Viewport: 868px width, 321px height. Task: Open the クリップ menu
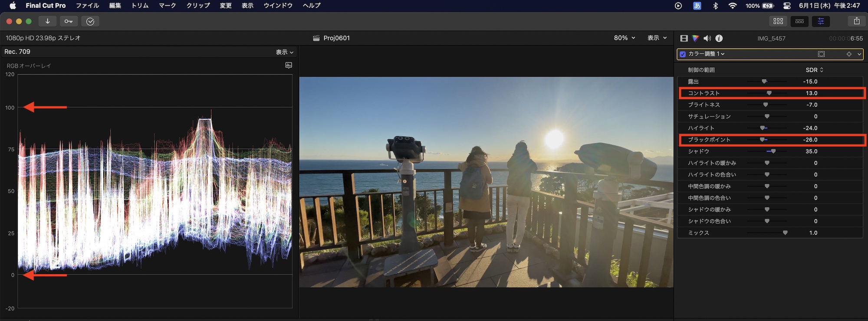tap(198, 6)
